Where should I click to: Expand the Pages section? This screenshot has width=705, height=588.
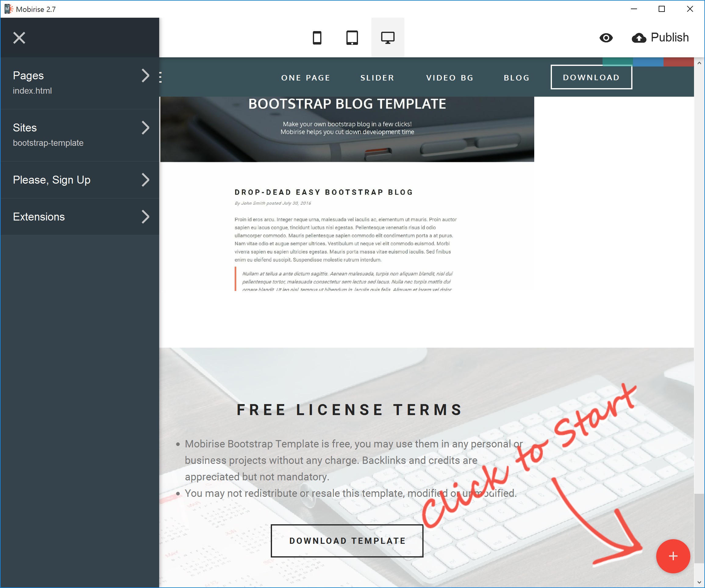[x=146, y=75]
